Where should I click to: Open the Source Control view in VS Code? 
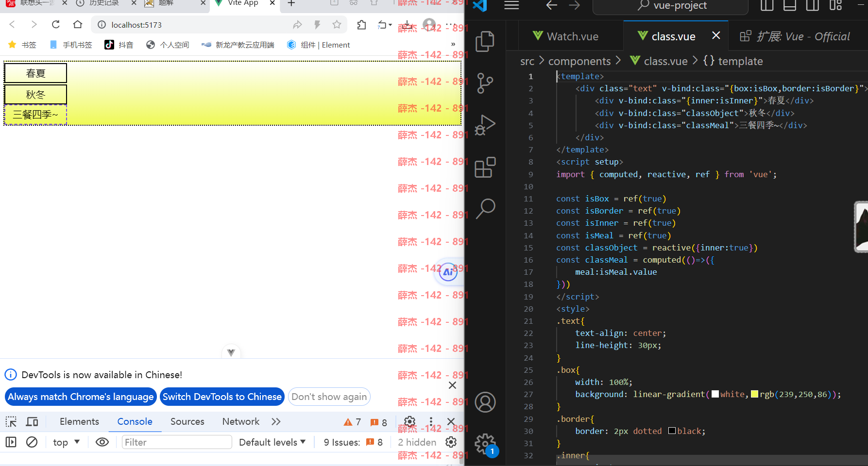(x=485, y=83)
